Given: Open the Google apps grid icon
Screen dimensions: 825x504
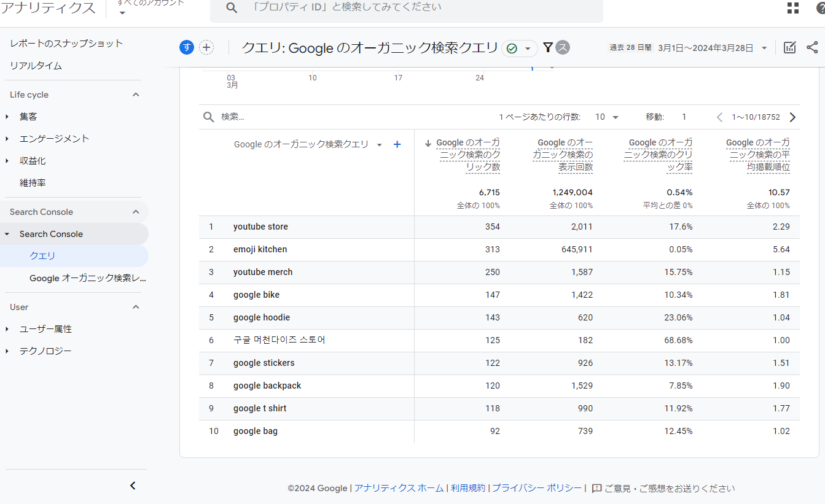Looking at the screenshot, I should 793,7.
